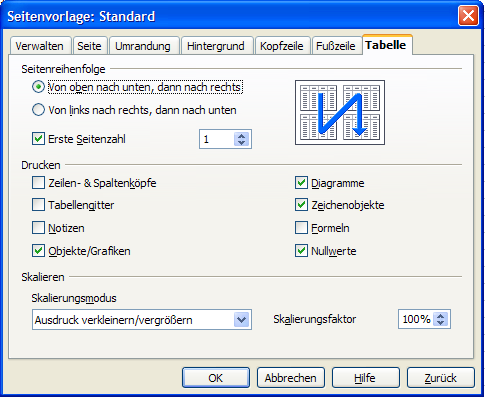Screen dimensions: 485x397
Task: Click the page order preview image
Action: pos(340,113)
